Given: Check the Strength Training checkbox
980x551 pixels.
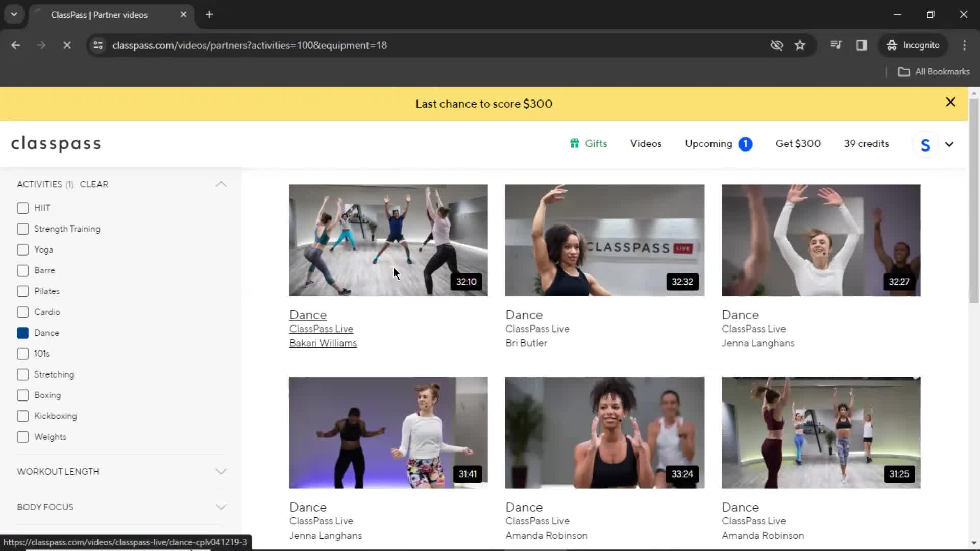Looking at the screenshot, I should pyautogui.click(x=22, y=229).
